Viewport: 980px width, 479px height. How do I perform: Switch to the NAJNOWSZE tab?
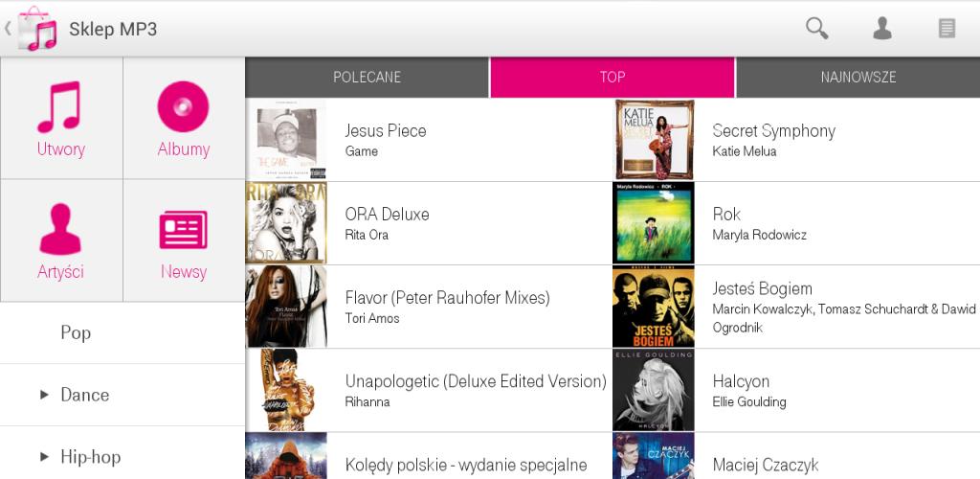(x=858, y=77)
